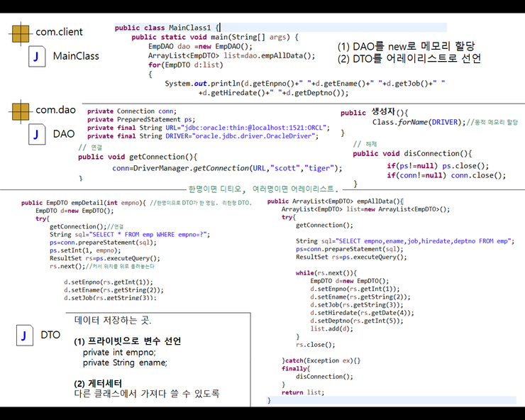
Task: Click the DAO class label
Action: (x=64, y=134)
